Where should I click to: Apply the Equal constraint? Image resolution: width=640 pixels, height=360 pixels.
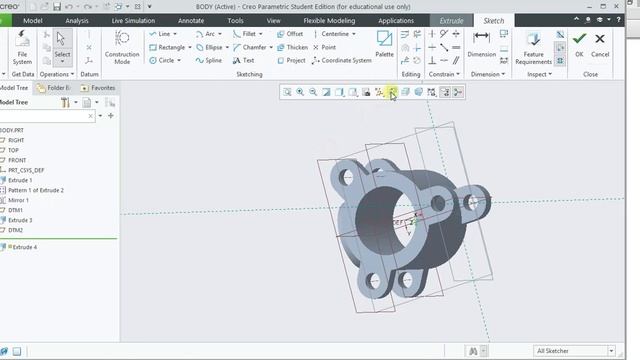(456, 47)
